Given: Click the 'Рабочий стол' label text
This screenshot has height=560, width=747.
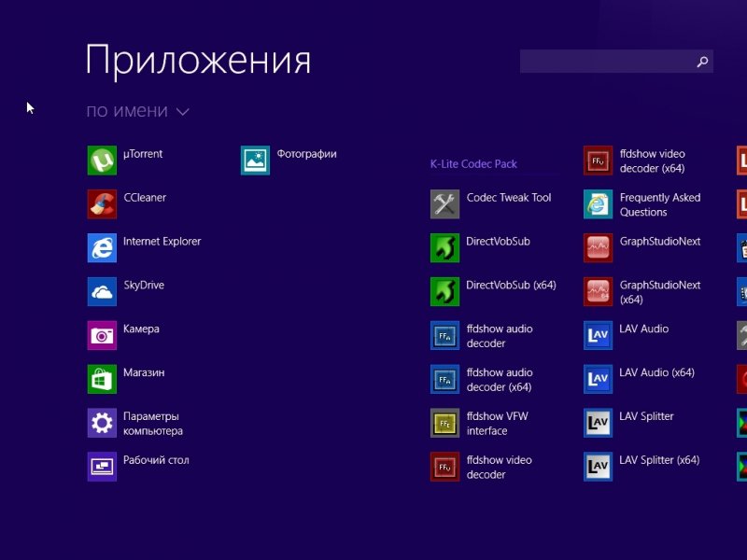Looking at the screenshot, I should (156, 460).
